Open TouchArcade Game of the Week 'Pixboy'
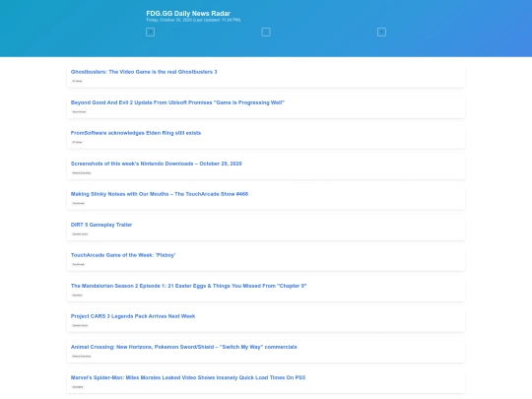 [x=123, y=255]
